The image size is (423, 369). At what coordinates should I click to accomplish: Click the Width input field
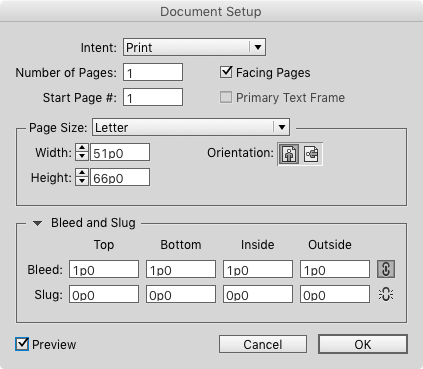(x=120, y=152)
